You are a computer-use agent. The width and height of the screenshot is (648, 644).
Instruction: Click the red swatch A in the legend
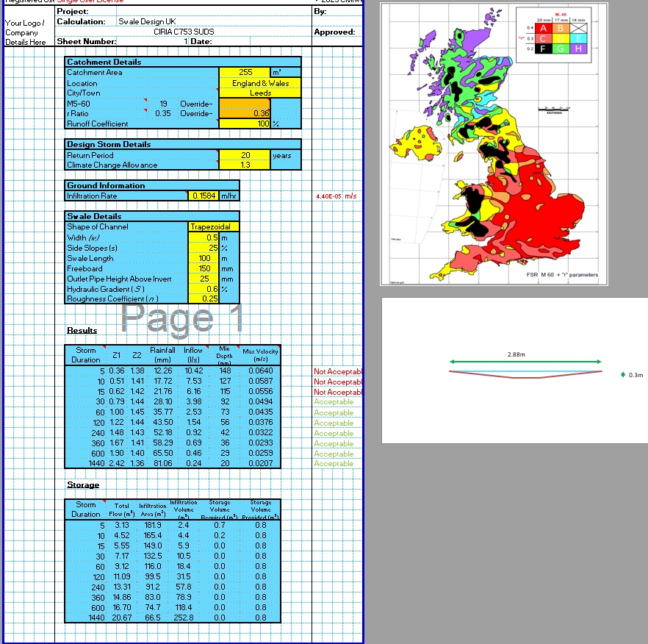(543, 28)
